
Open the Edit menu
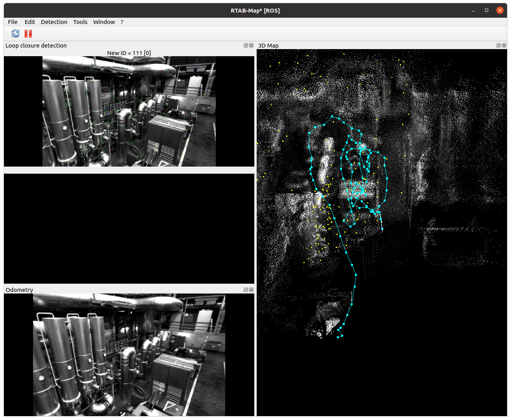point(30,22)
